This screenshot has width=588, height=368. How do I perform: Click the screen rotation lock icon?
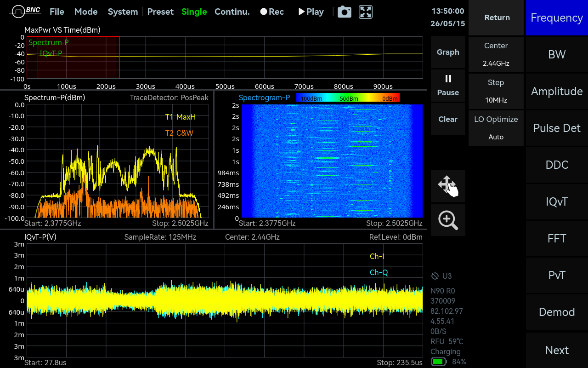pyautogui.click(x=435, y=276)
